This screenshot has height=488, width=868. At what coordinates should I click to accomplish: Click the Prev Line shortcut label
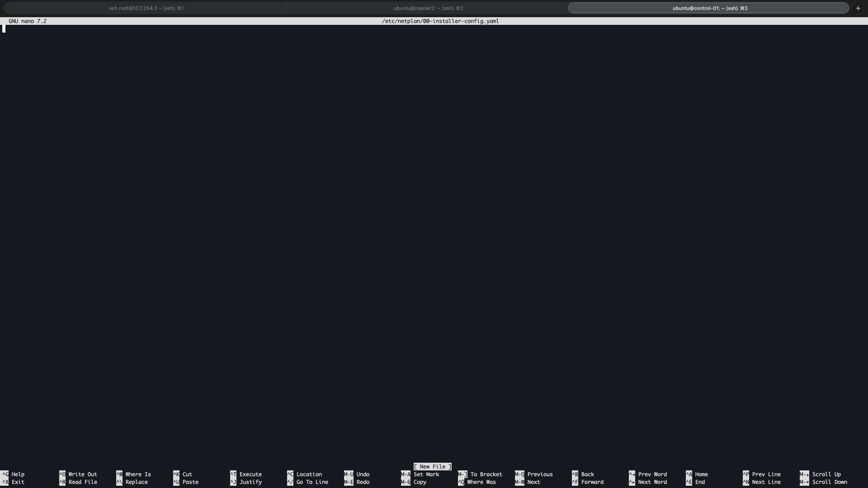[766, 474]
